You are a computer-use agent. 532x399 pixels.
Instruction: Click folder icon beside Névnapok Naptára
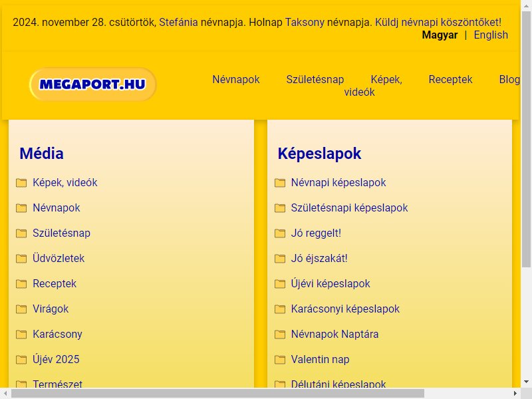(280, 334)
